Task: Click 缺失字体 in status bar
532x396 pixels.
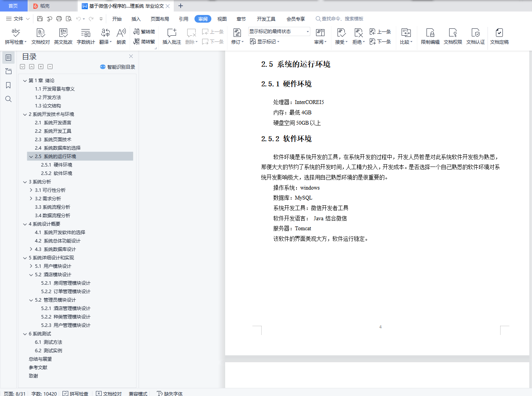Action: pos(170,394)
